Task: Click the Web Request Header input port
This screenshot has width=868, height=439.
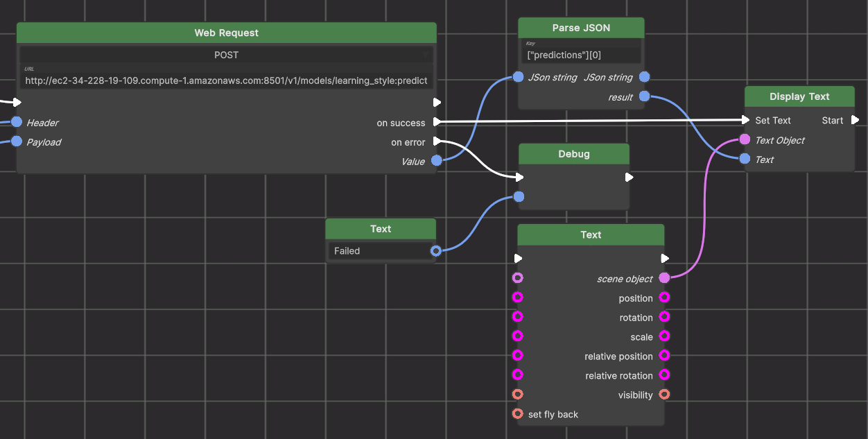Action: point(17,122)
